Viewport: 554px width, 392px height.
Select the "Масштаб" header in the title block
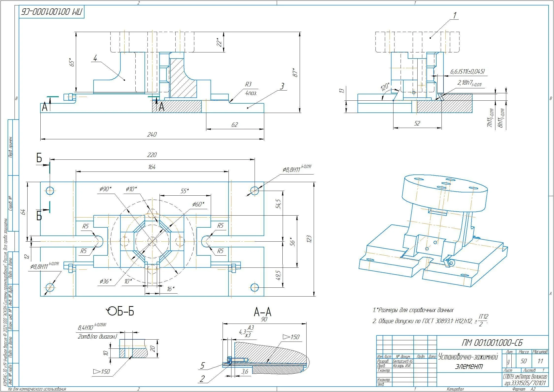540,352
